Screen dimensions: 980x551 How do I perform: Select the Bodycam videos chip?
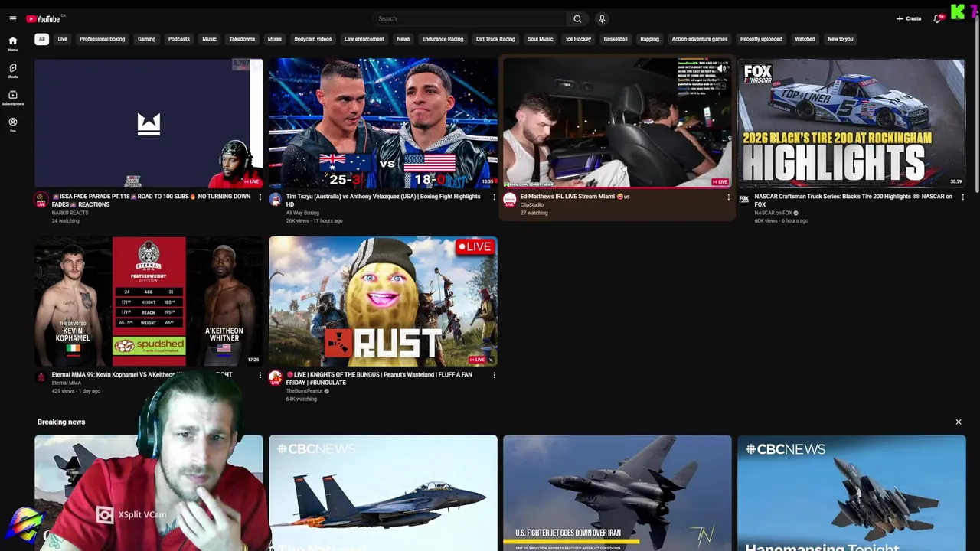coord(312,39)
